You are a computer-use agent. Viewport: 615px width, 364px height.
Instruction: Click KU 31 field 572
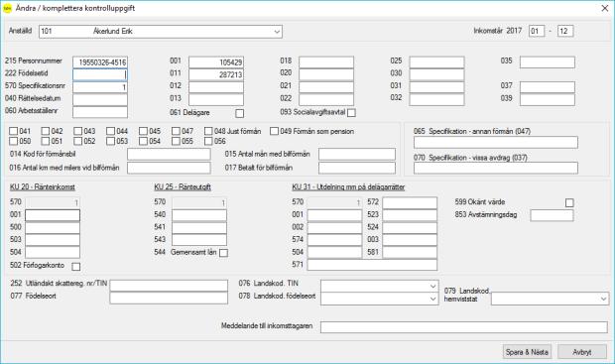[x=410, y=202]
